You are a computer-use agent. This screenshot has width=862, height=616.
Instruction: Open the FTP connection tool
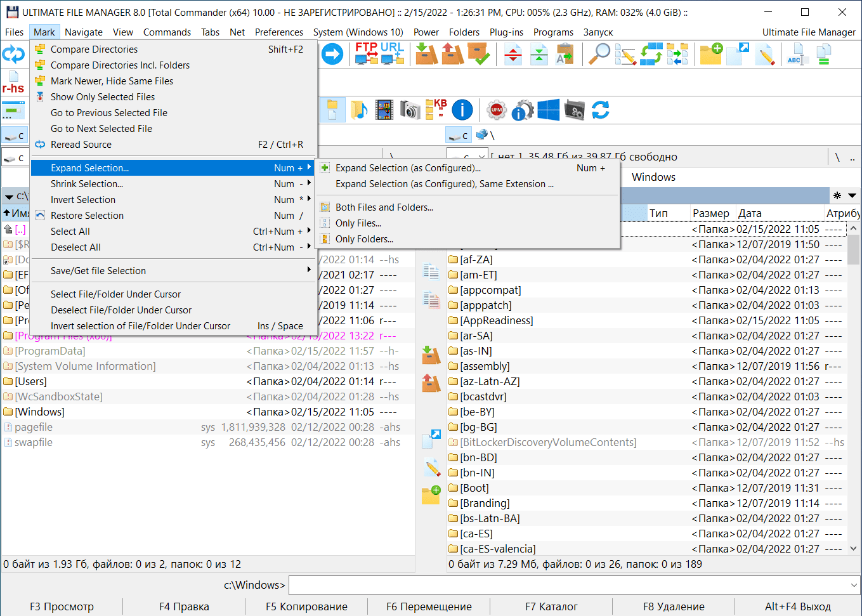367,55
